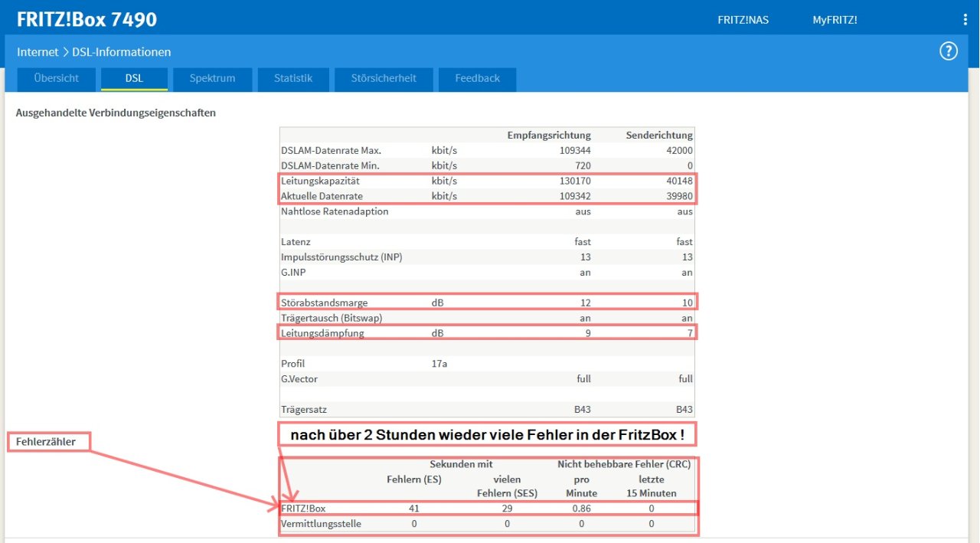Viewport: 980px width, 543px height.
Task: Click the CRC per minute value 0.86
Action: (581, 509)
